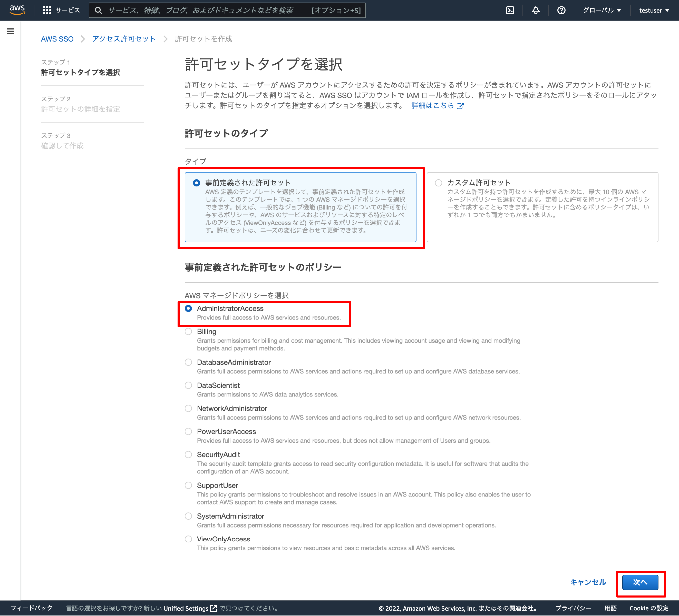The width and height of the screenshot is (679, 616).
Task: Choose the DatabaseAdministrator policy radio
Action: tap(188, 362)
